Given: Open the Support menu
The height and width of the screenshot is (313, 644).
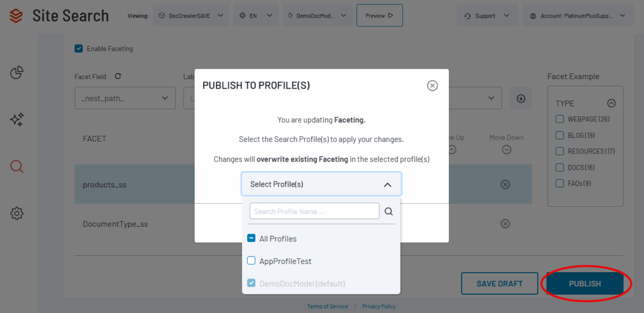Looking at the screenshot, I should tap(487, 16).
